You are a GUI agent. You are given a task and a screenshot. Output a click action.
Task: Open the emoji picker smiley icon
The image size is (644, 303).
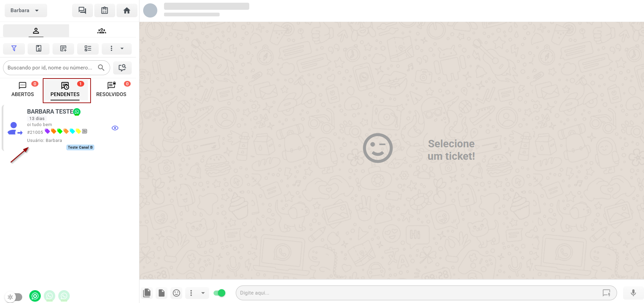(176, 293)
